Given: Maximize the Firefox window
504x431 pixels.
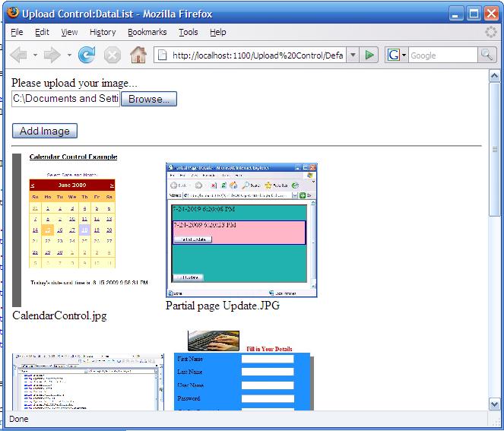Looking at the screenshot, I should 474,14.
